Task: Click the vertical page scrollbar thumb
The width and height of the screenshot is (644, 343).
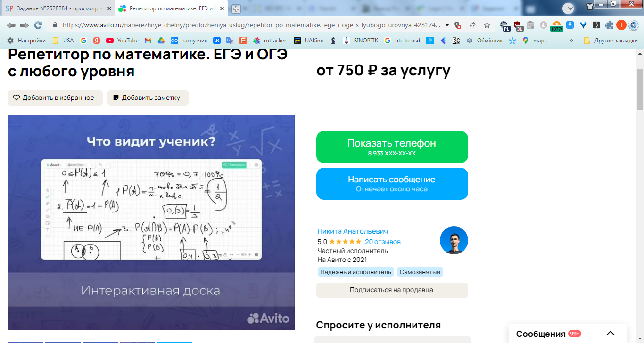Action: point(640,89)
